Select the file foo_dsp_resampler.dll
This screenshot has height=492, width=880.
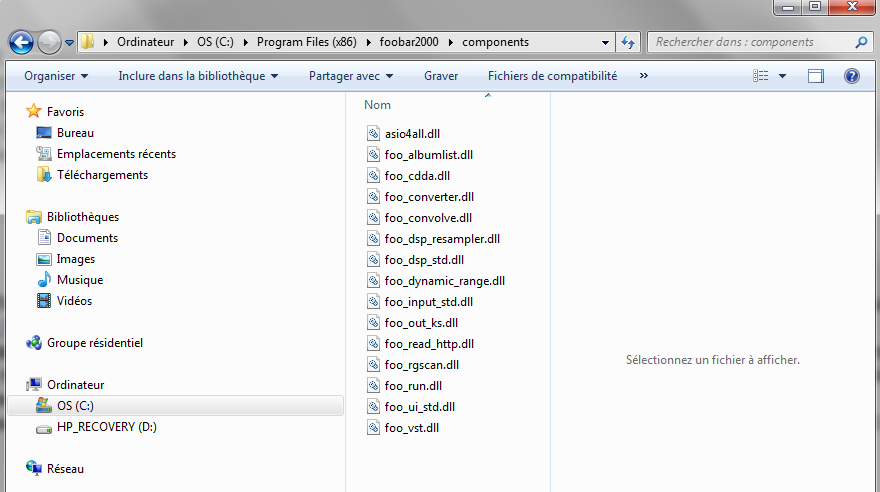[x=442, y=239]
